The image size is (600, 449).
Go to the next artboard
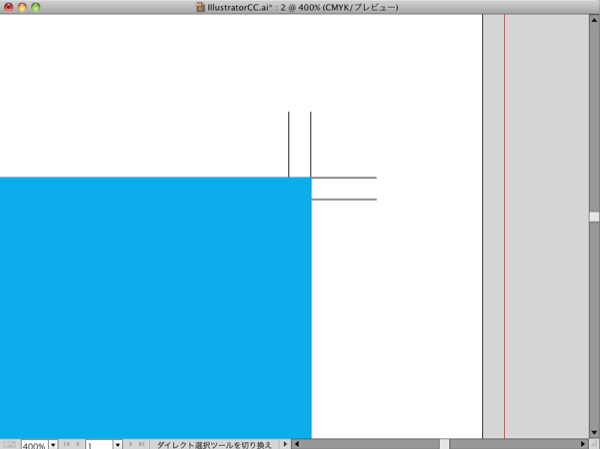click(x=130, y=444)
